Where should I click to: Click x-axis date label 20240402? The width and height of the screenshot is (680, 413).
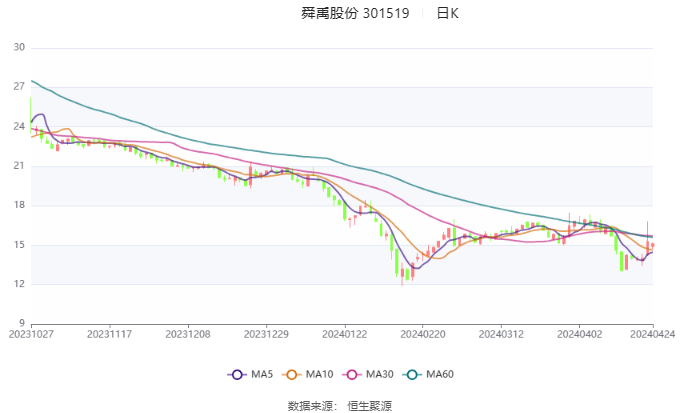point(579,334)
